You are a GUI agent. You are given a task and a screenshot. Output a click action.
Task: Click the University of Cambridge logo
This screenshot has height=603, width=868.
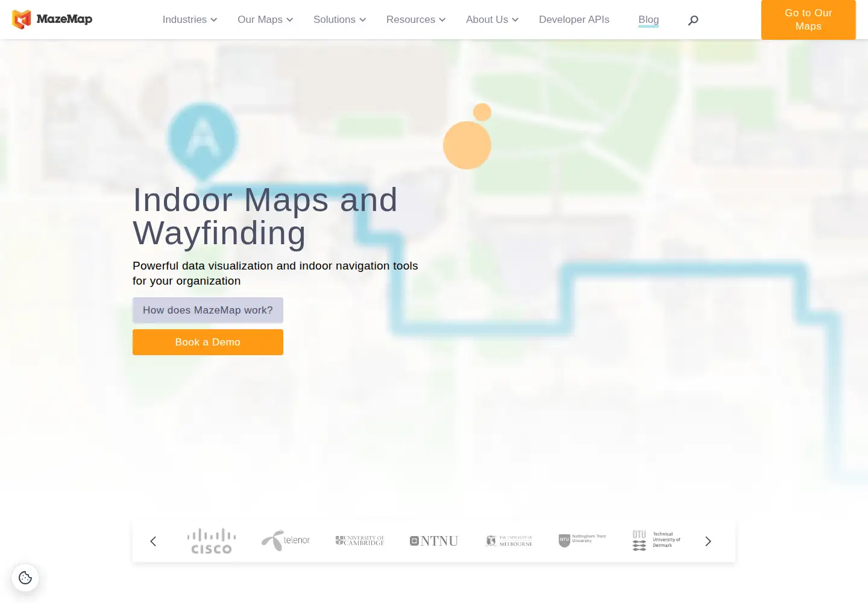click(x=360, y=541)
